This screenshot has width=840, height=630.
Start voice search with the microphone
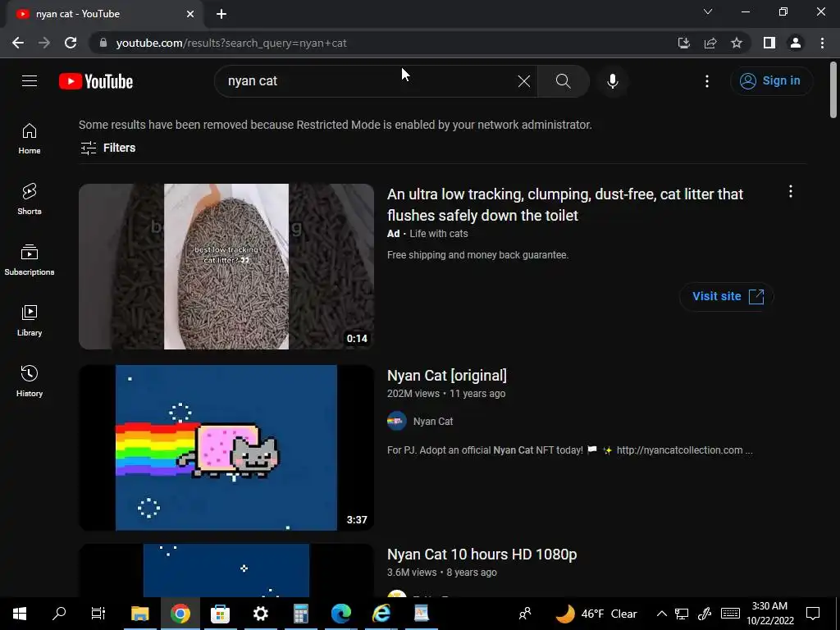(613, 81)
